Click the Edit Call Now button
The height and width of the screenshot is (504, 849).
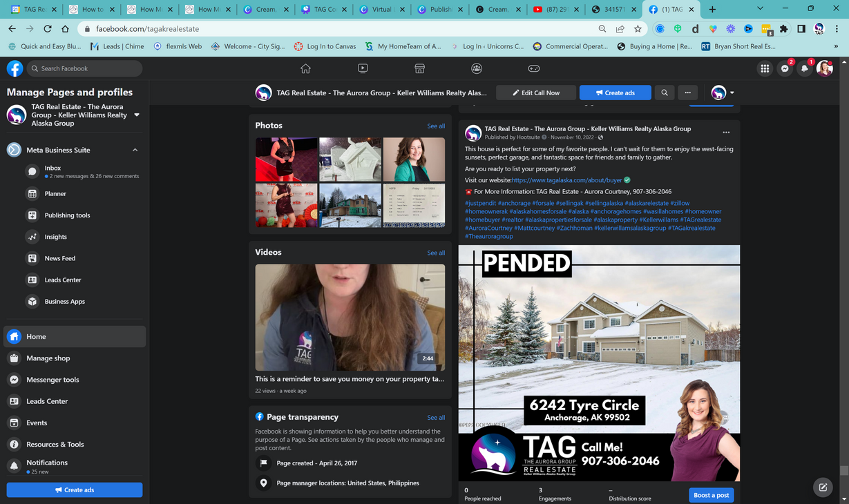(536, 93)
